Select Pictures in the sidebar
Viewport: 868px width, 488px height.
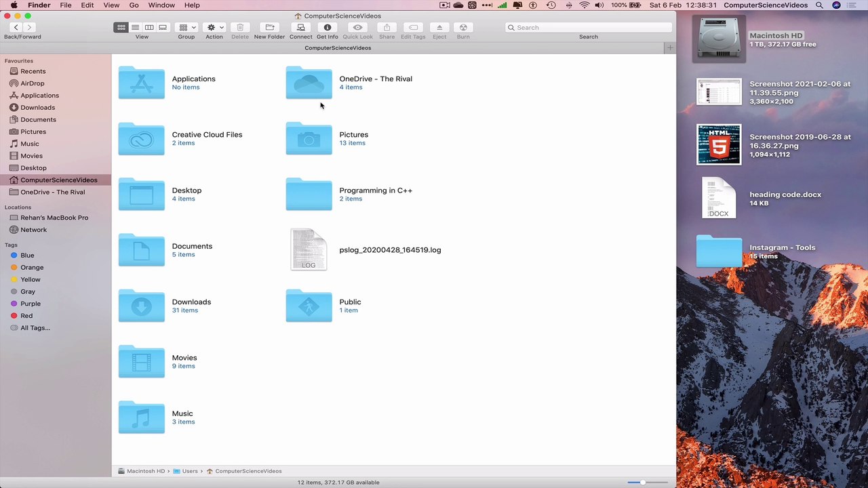[33, 131]
